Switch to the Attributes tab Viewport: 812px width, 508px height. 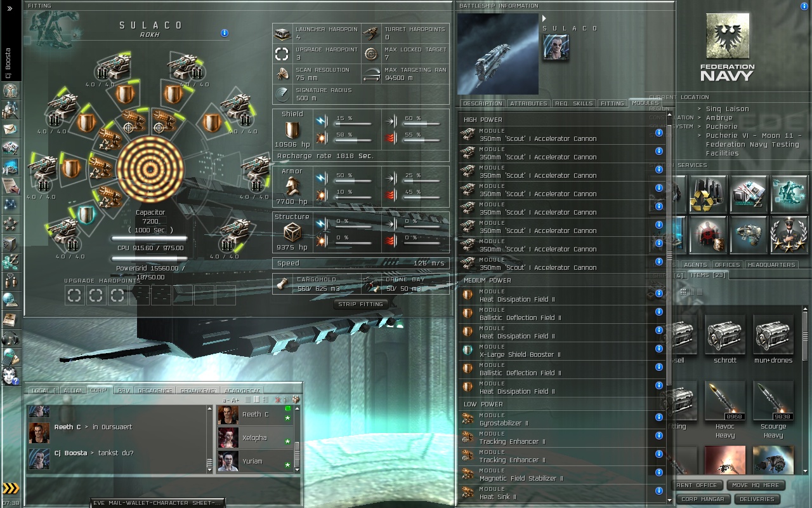click(528, 104)
